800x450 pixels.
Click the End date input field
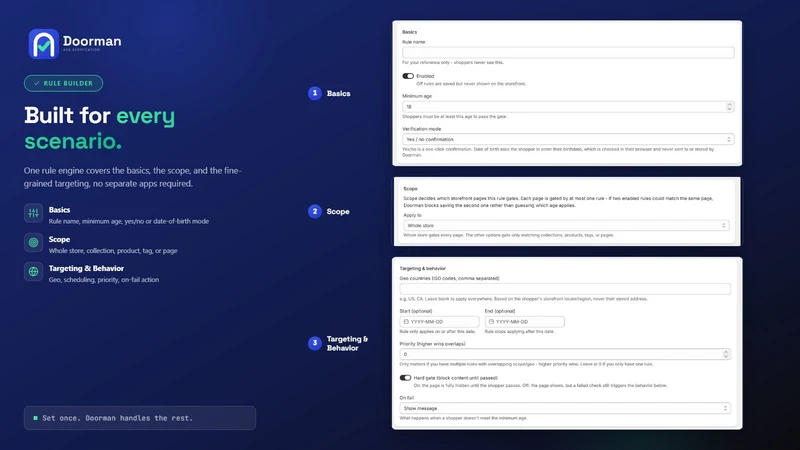pyautogui.click(x=524, y=321)
